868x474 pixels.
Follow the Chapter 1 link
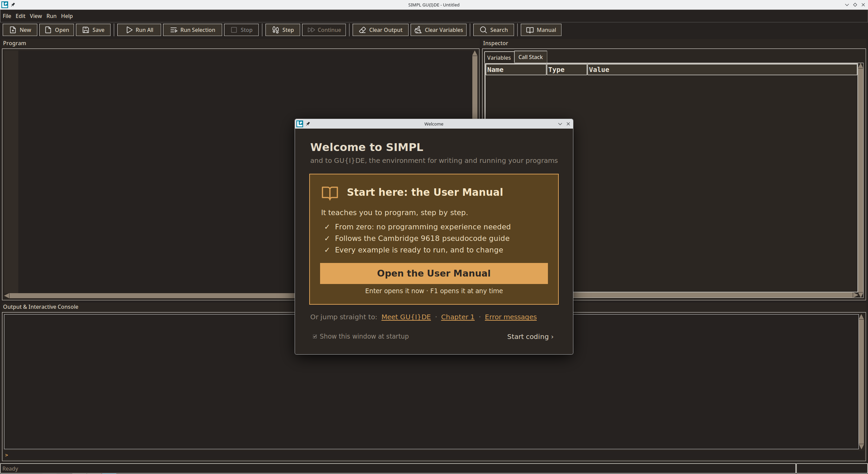(x=458, y=317)
